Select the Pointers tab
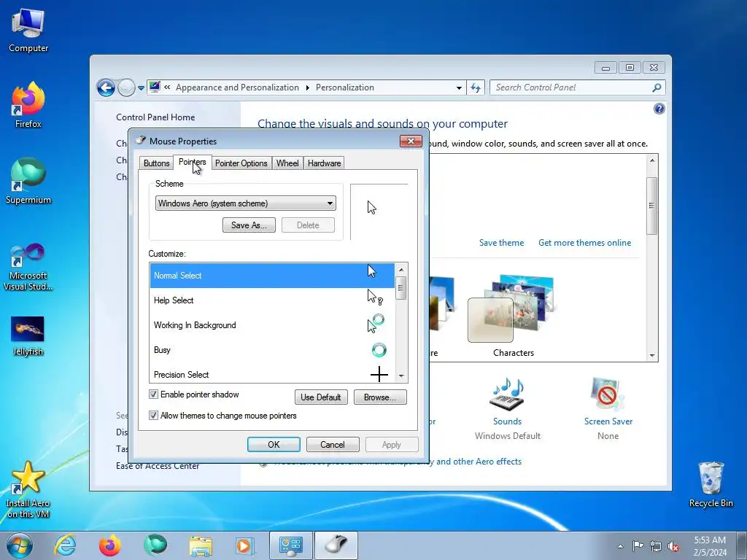This screenshot has height=560, width=747. click(x=193, y=162)
